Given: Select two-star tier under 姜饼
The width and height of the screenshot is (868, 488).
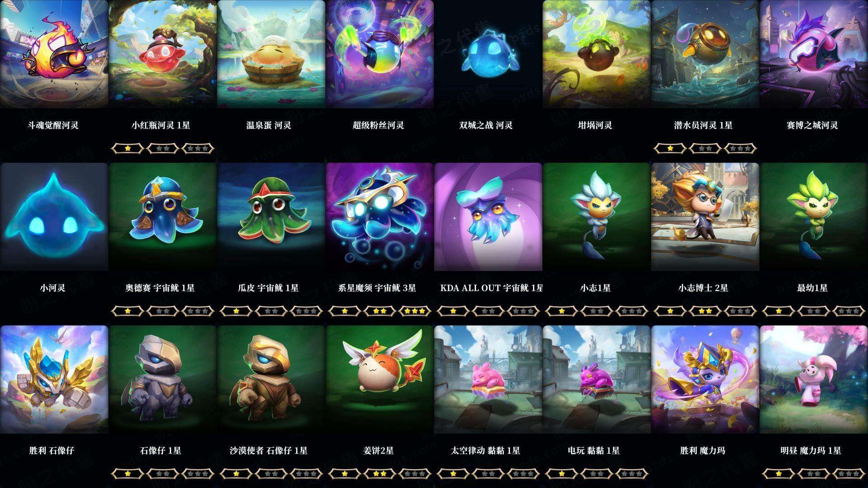Looking at the screenshot, I should [x=379, y=474].
